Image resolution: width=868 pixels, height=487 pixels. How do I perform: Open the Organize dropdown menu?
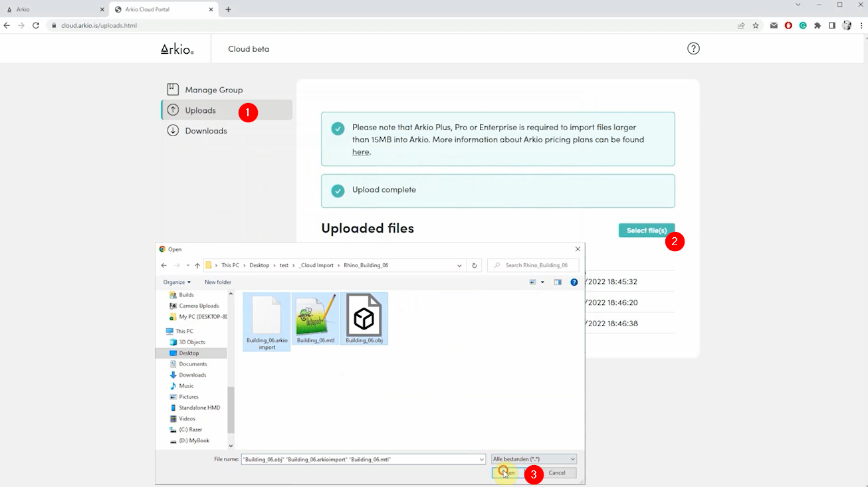[177, 282]
